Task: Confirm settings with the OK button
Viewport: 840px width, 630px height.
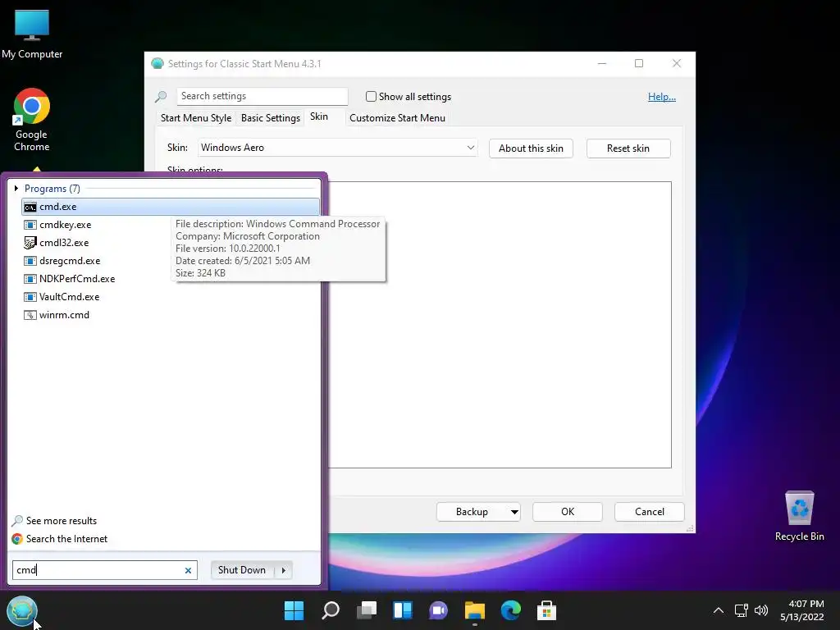Action: click(568, 512)
